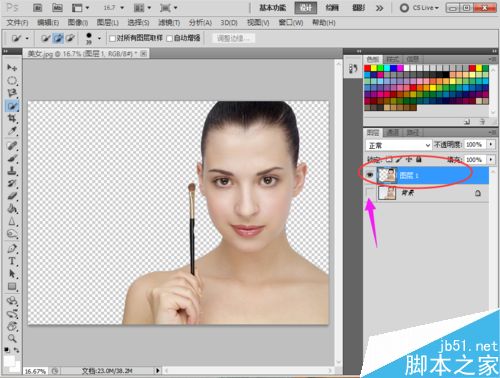Select the Sharpen (triangle) tool

pyautogui.click(x=12, y=221)
